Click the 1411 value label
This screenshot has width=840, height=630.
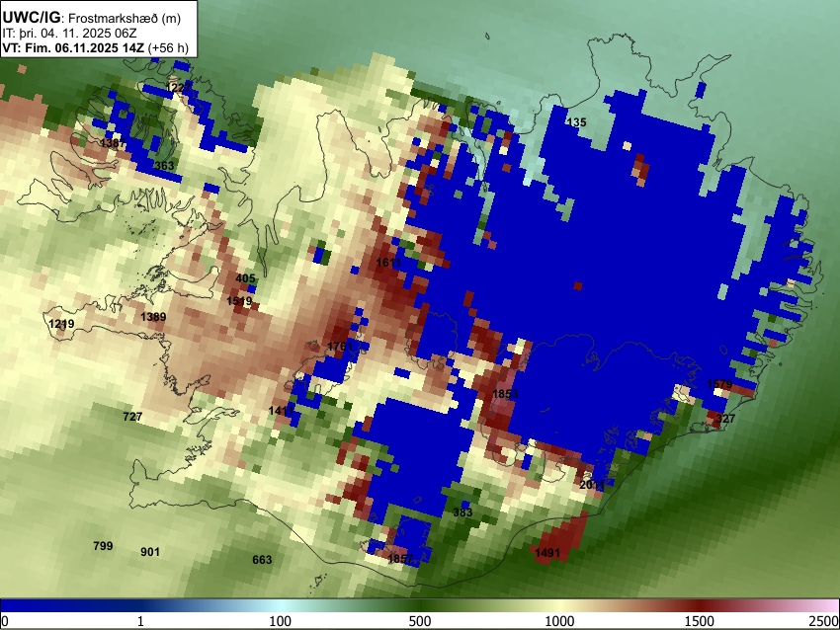pos(281,411)
